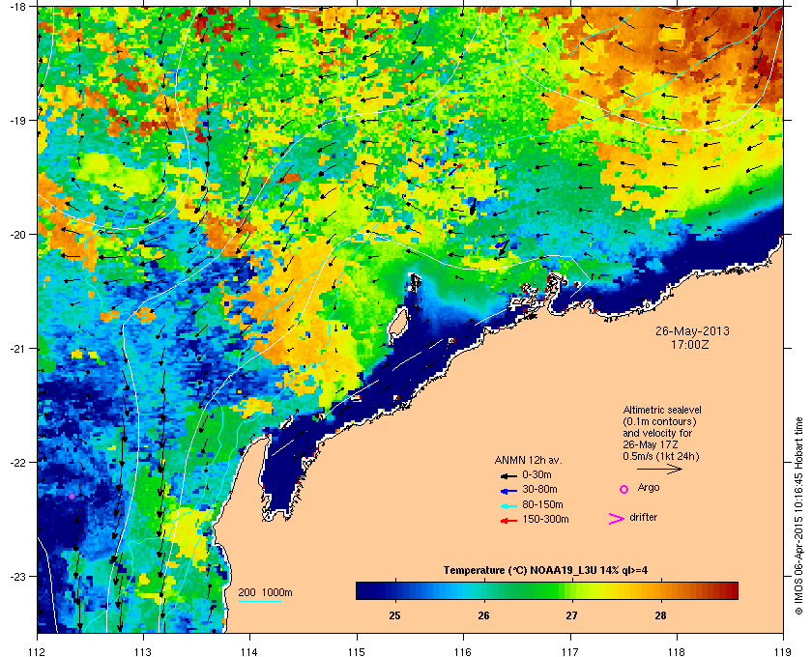
Task: Click the time label 17:00Z
Action: (690, 344)
